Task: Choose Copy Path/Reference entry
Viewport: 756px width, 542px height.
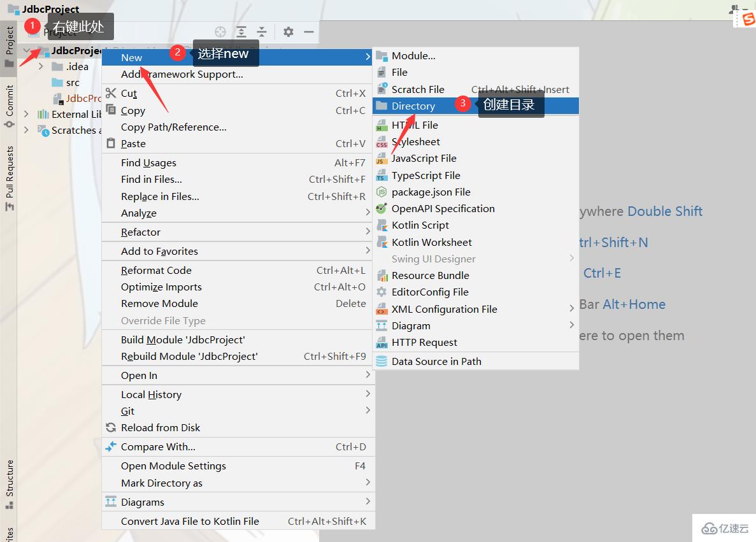Action: pos(238,127)
